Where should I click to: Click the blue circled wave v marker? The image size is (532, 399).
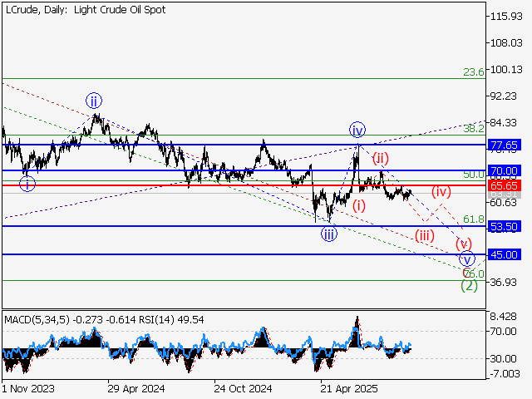(467, 259)
